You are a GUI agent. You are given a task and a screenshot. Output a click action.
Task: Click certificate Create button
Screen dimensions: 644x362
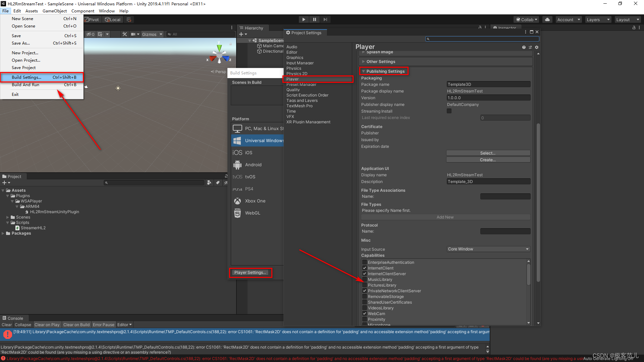(488, 160)
